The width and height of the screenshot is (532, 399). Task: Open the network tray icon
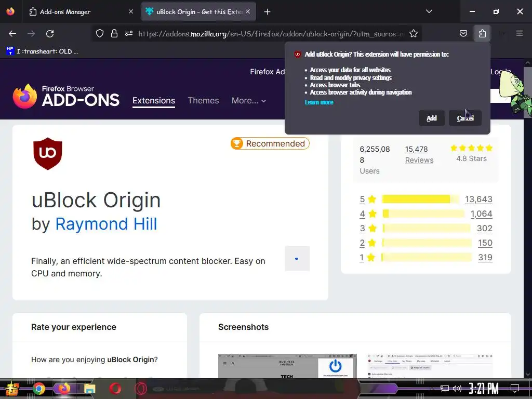tap(445, 389)
